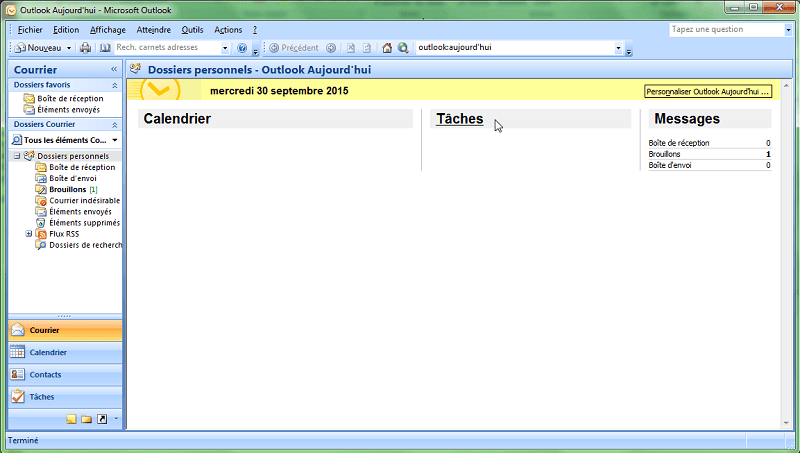This screenshot has height=453, width=800.
Task: Click the Courrier envelope icon
Action: [18, 330]
